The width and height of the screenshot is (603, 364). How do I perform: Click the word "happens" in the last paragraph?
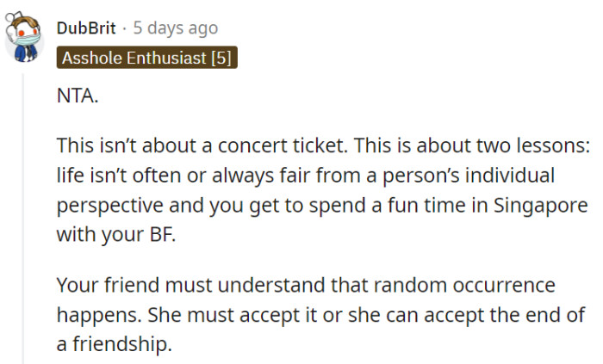pos(91,314)
